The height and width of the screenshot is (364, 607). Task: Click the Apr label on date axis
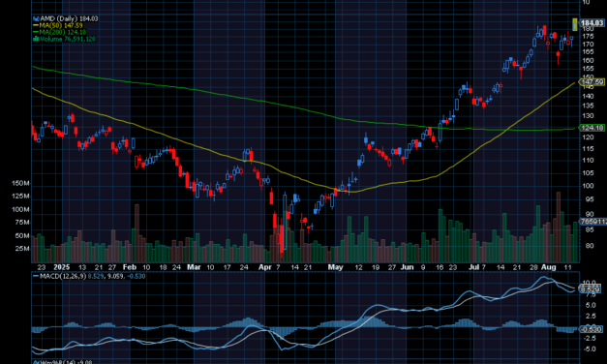tap(265, 267)
